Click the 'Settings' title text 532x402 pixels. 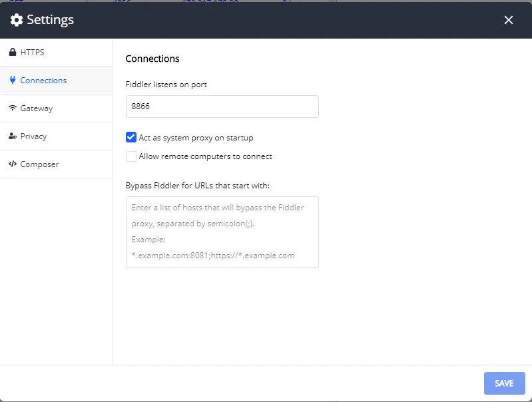pos(50,20)
